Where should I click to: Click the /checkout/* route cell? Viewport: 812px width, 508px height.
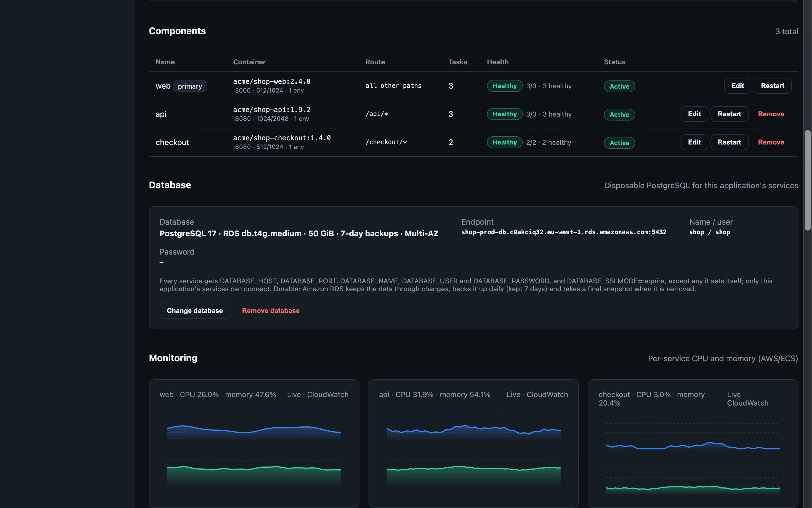[x=386, y=142]
